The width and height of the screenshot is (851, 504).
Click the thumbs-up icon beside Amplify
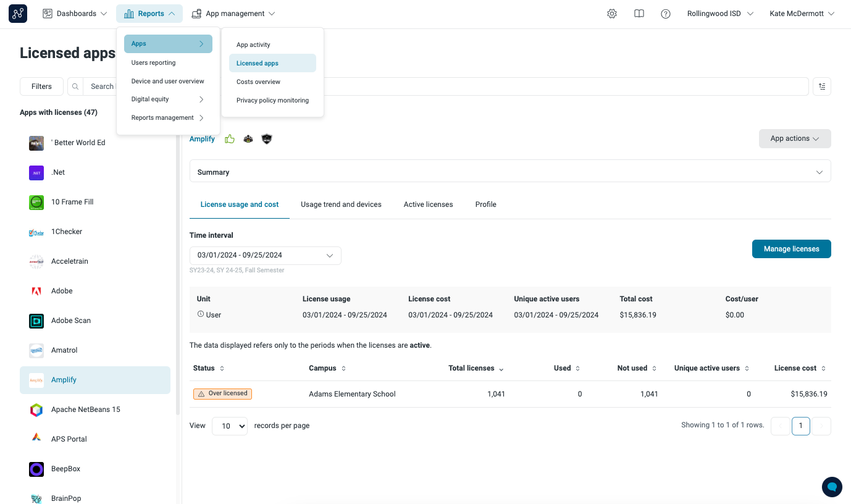[x=230, y=139]
